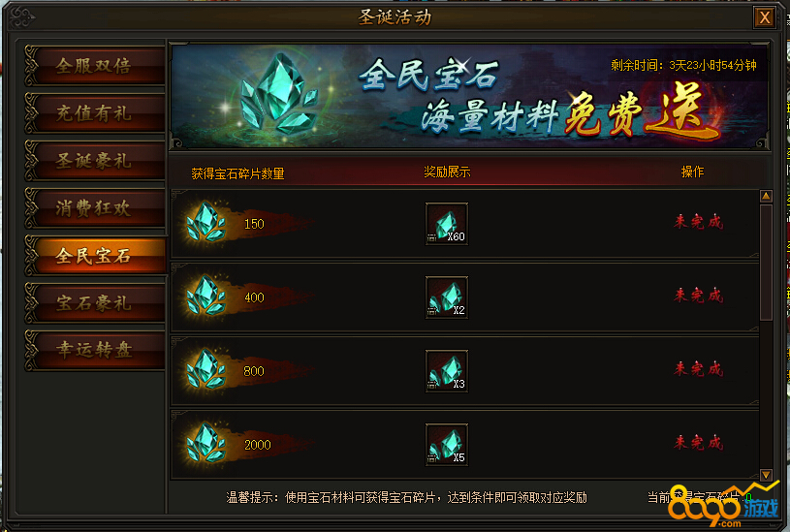Screen dimensions: 790x532
Task: Switch to the 充值有礼 tab
Action: pos(95,113)
